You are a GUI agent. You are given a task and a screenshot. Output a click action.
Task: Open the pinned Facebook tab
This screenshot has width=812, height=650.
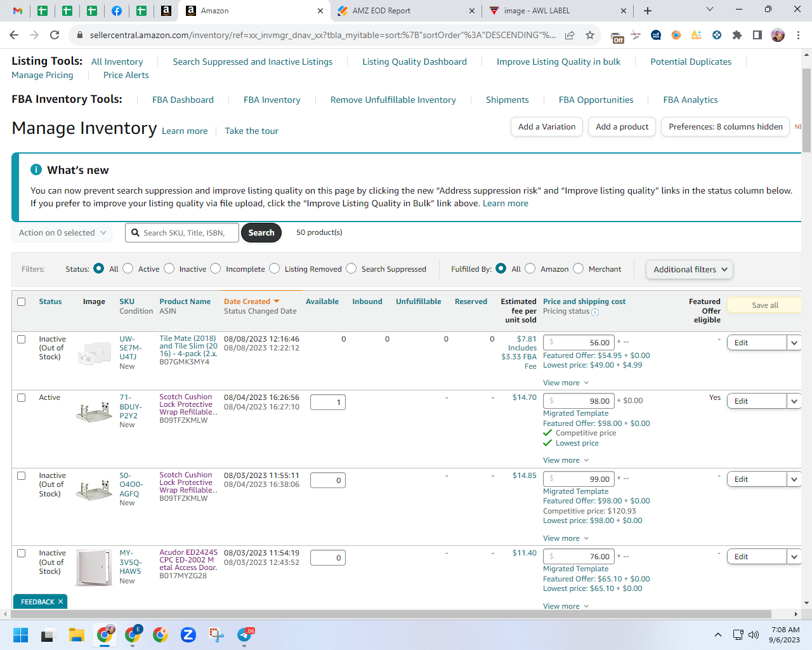tap(117, 11)
